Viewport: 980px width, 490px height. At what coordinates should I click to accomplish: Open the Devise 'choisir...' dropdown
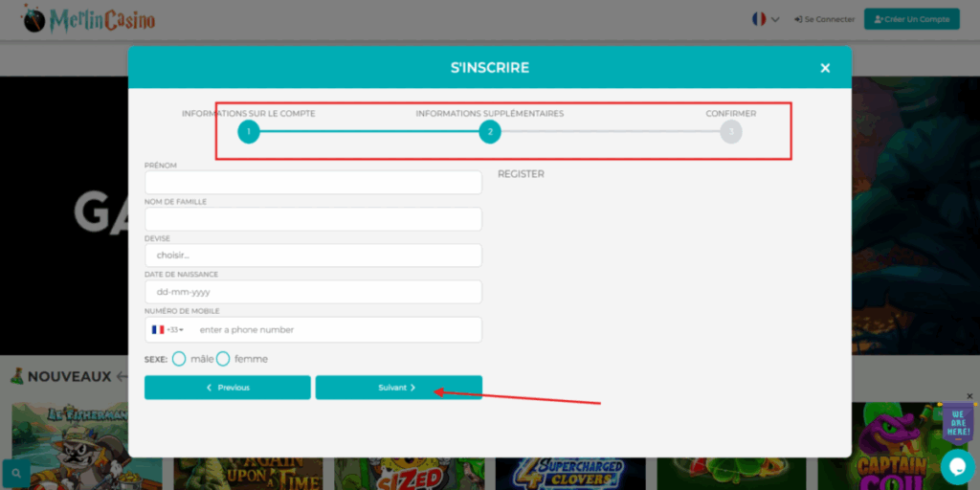313,256
